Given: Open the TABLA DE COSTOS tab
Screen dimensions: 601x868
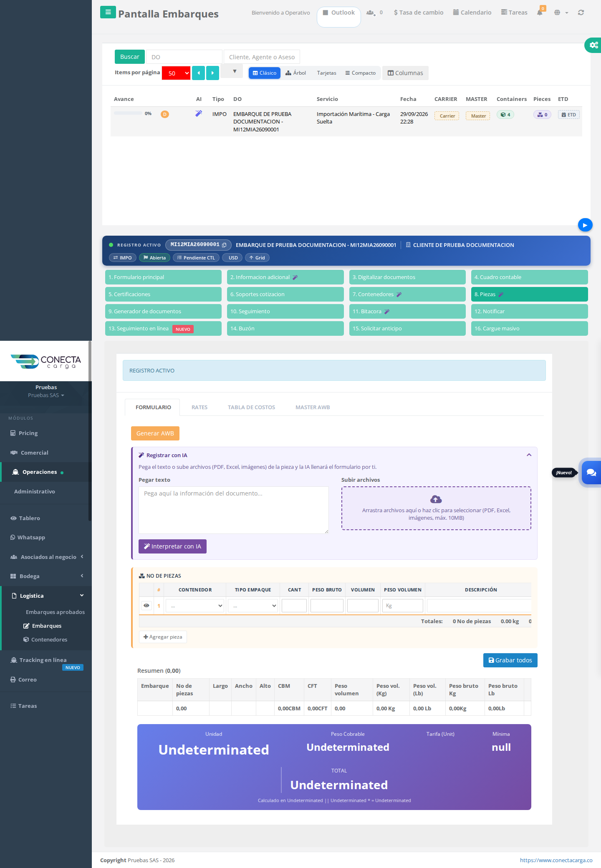Looking at the screenshot, I should pyautogui.click(x=251, y=407).
